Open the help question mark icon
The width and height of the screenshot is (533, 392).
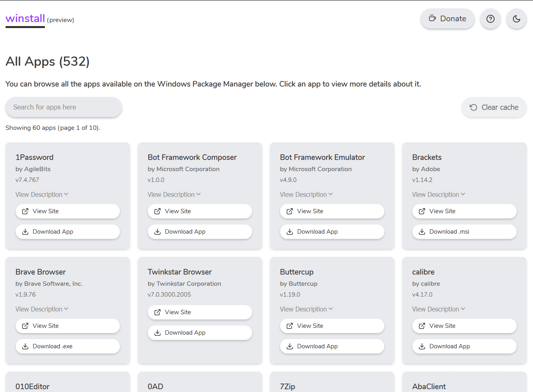click(x=491, y=18)
